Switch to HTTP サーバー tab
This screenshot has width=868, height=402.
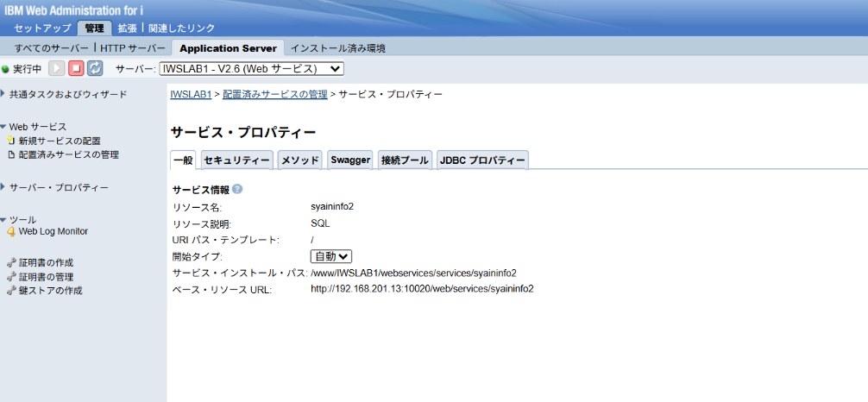[x=133, y=48]
